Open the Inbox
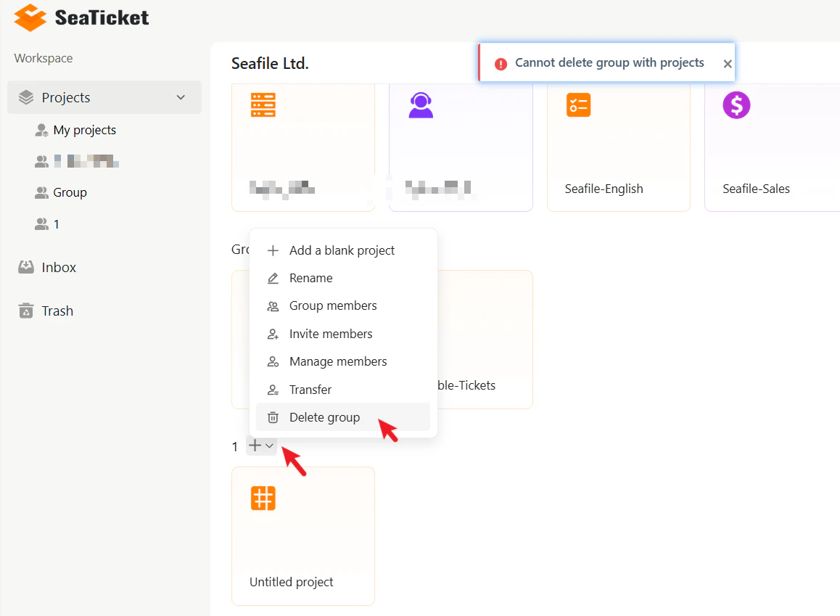Viewport: 840px width, 616px height. pyautogui.click(x=59, y=267)
